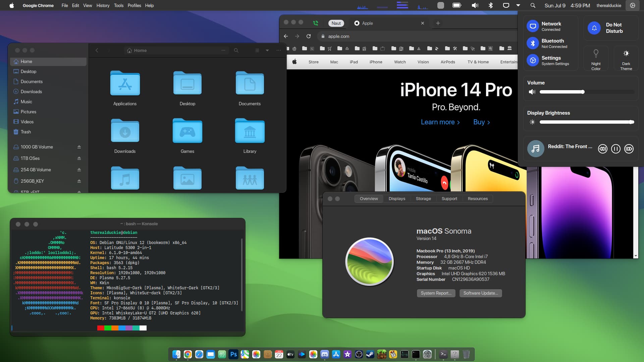Screen dimensions: 644x362
Task: Click search icon in Finder toolbar
Action: click(236, 50)
